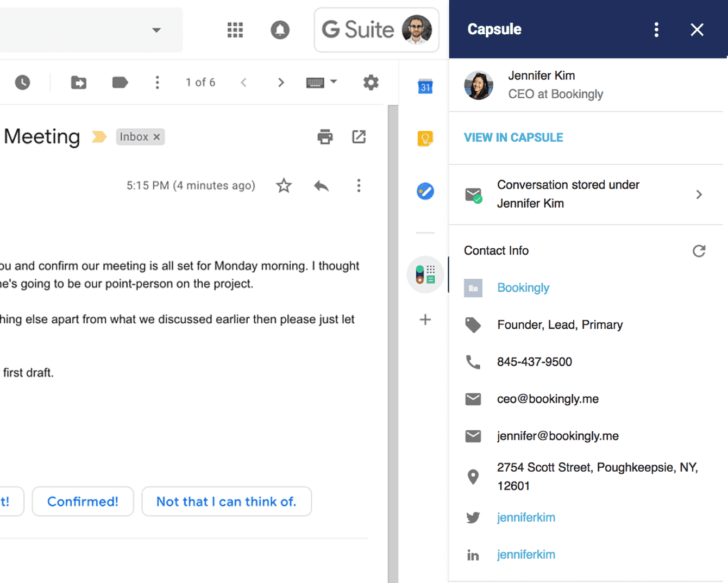Click the jennifer@bookingly.me email address

557,436
